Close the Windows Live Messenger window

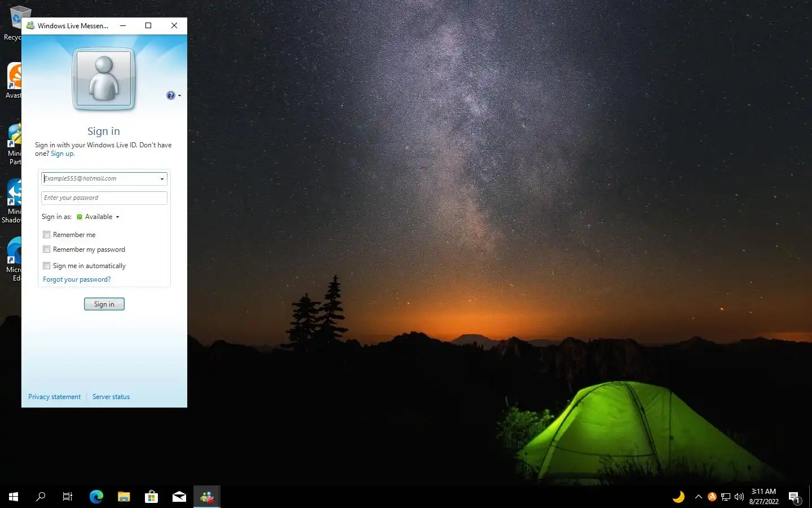point(174,25)
